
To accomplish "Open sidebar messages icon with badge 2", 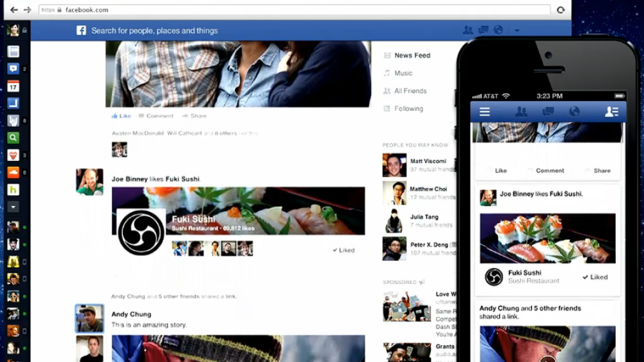I will click(x=13, y=69).
